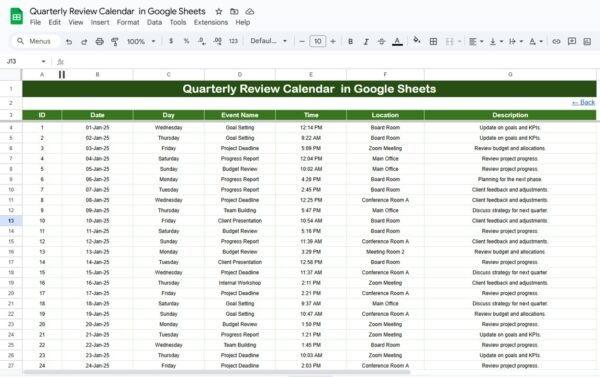
Task: Click the merge cells icon
Action: (x=450, y=41)
